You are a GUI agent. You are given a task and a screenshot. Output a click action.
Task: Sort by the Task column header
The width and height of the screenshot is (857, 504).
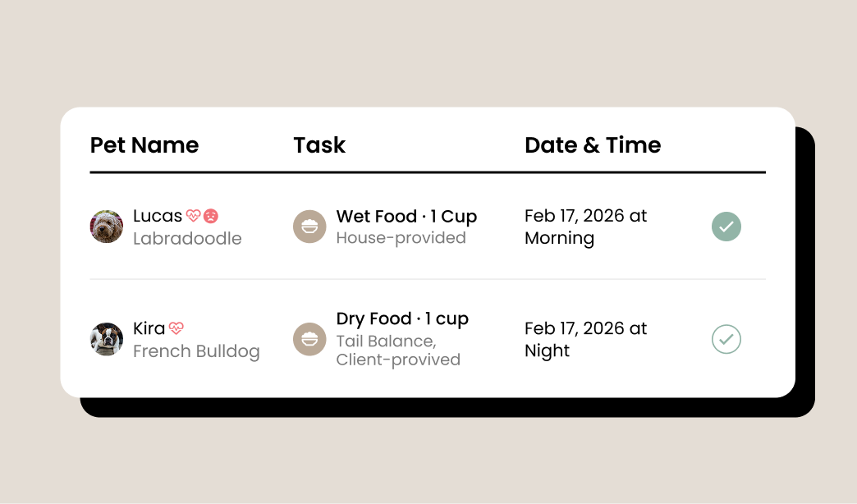point(319,145)
